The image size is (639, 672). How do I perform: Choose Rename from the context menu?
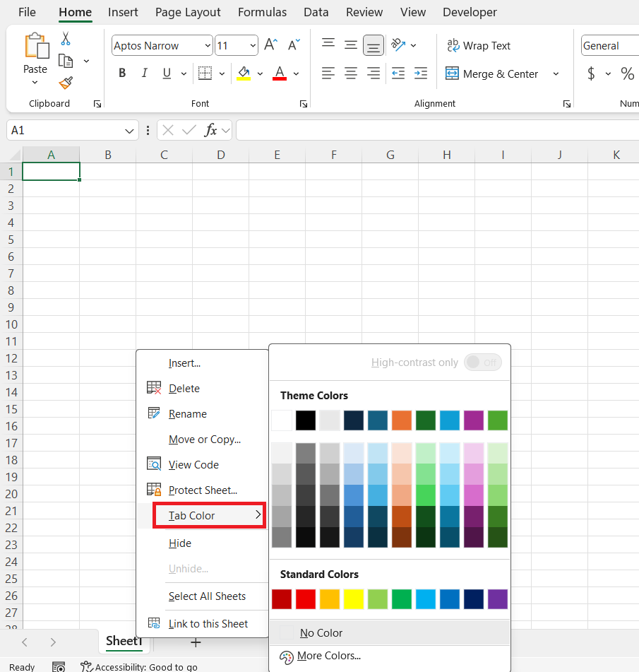coord(202,413)
